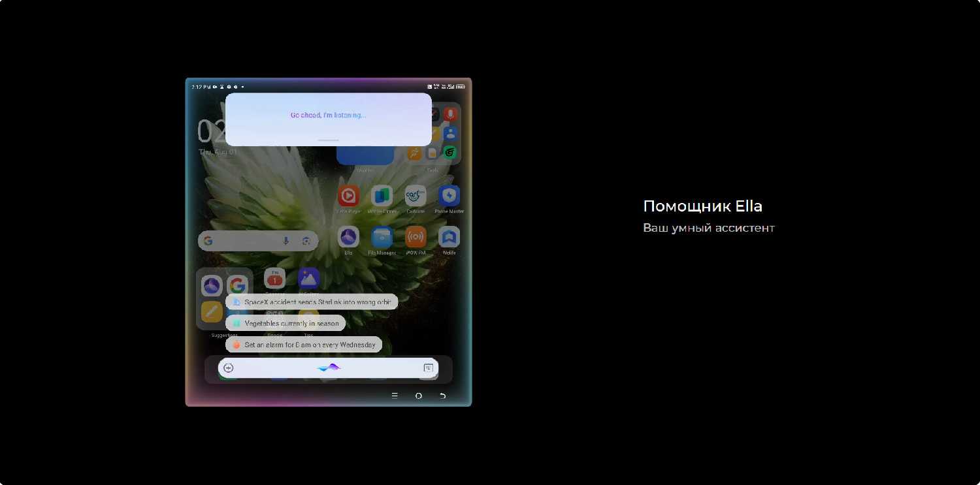The height and width of the screenshot is (485, 980).
Task: Tap the Google Lens camera icon
Action: click(x=306, y=241)
